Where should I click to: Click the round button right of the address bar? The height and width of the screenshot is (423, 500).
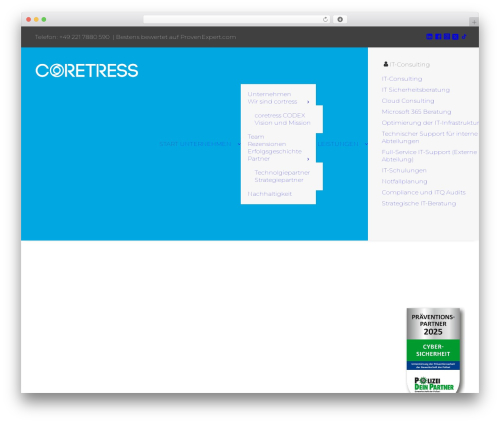(340, 19)
